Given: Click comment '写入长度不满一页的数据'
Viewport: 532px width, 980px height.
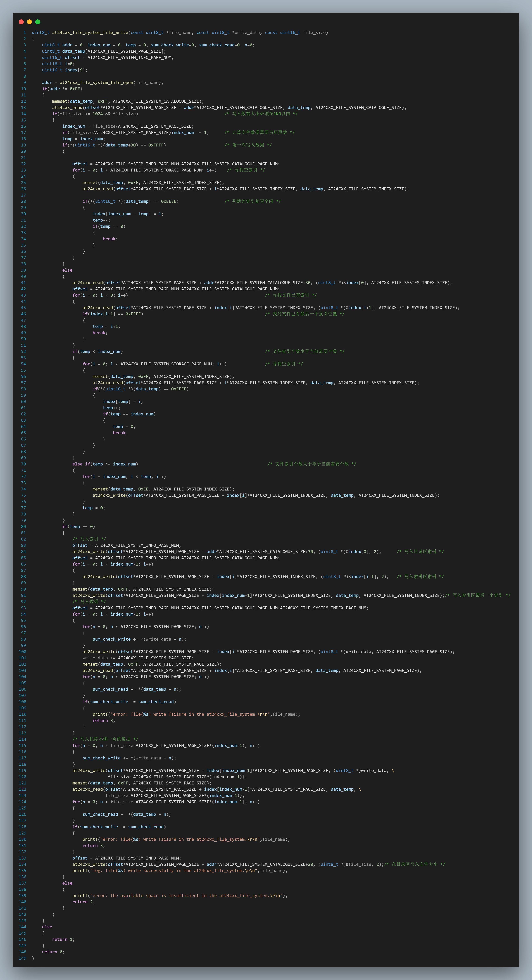Looking at the screenshot, I should [105, 739].
